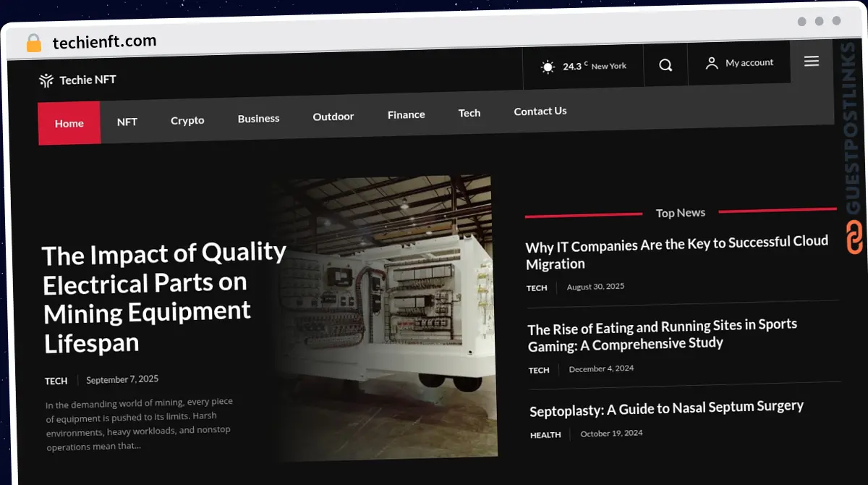Open the Quality Electrical Parts article headline

(x=164, y=298)
